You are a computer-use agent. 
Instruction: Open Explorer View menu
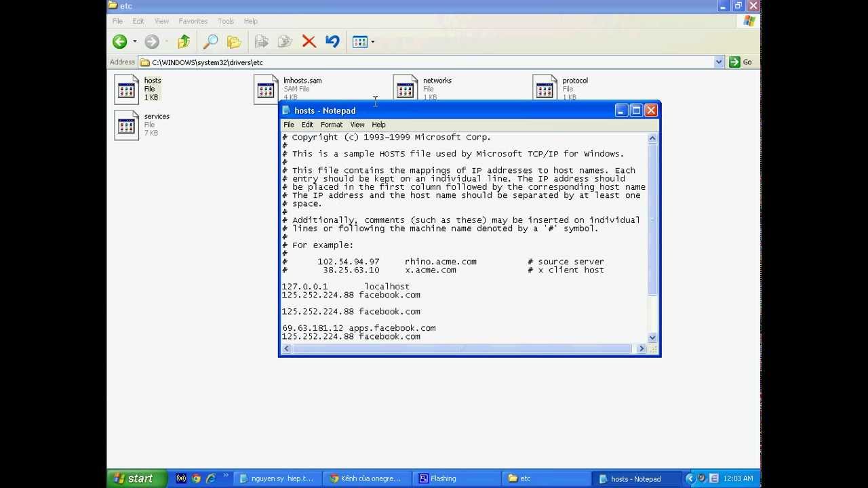(x=161, y=21)
